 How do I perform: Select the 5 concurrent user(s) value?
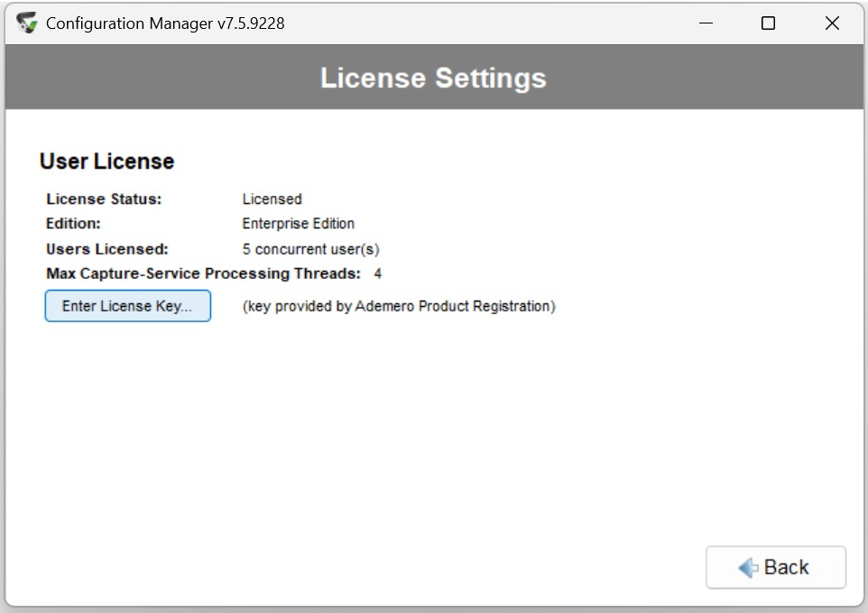310,248
